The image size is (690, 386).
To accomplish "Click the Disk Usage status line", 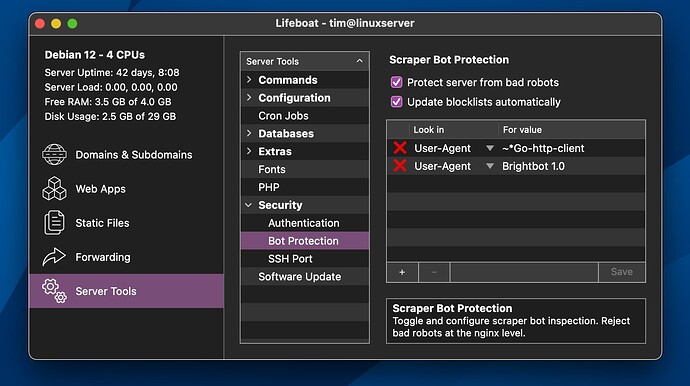I will pyautogui.click(x=110, y=116).
